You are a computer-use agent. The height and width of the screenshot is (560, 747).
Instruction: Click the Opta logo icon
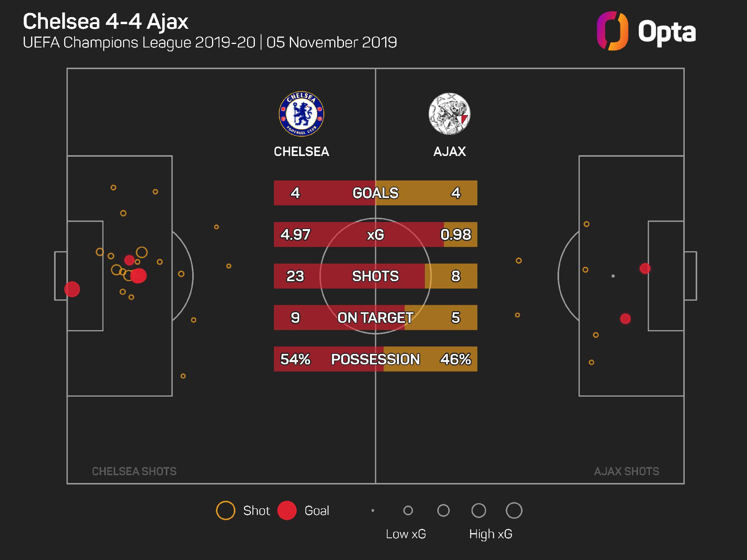(x=612, y=31)
